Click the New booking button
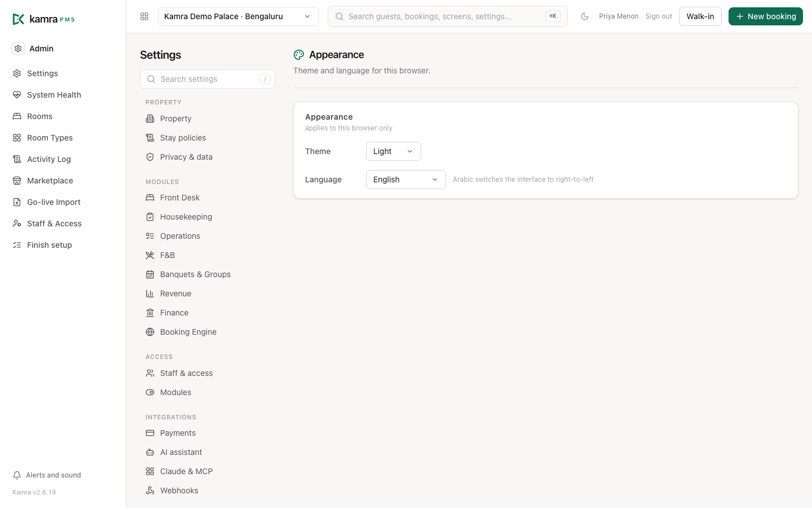The image size is (812, 508). tap(766, 16)
